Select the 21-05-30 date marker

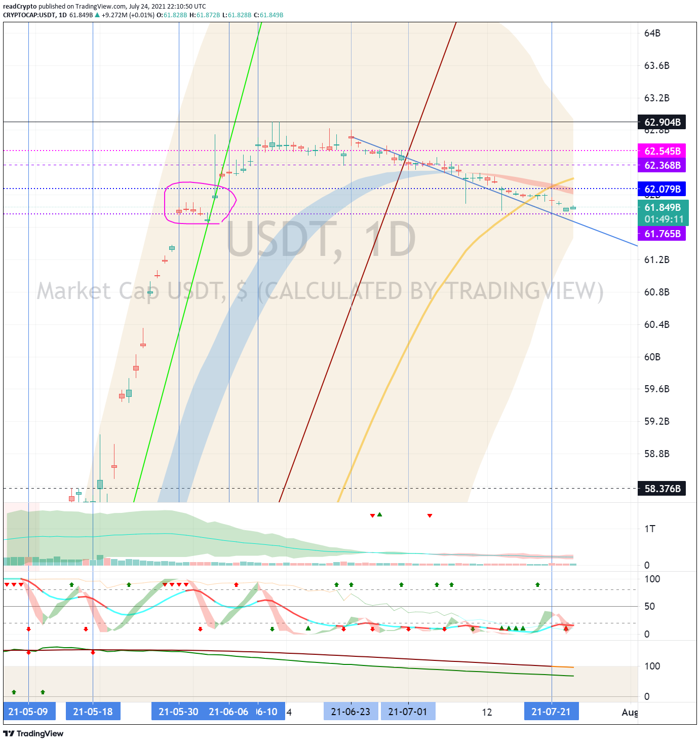click(178, 712)
